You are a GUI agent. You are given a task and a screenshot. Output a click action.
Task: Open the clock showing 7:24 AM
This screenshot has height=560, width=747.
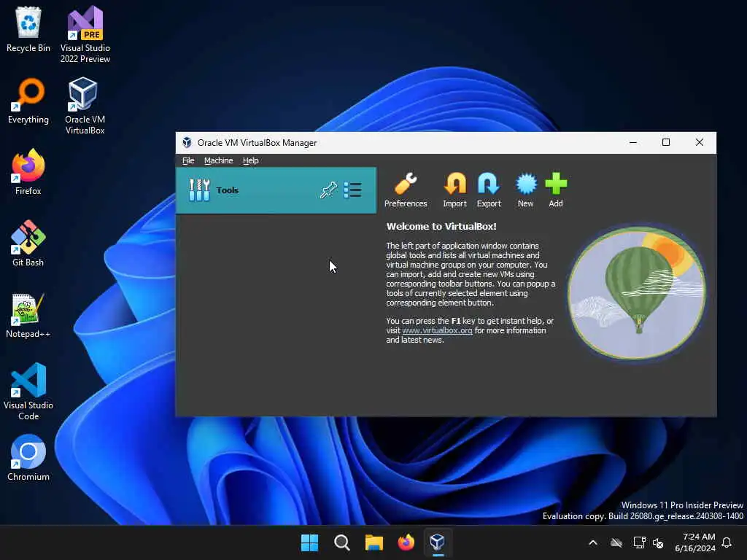(x=695, y=542)
